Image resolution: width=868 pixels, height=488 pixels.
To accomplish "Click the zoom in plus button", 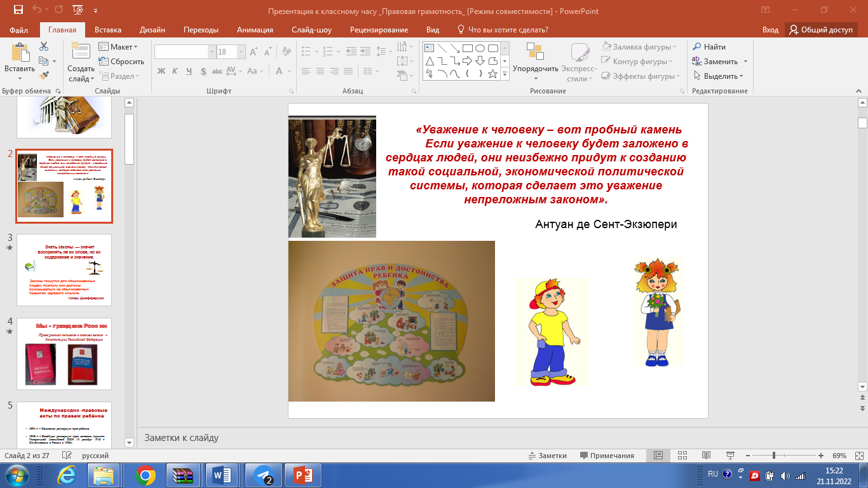I will 821,456.
